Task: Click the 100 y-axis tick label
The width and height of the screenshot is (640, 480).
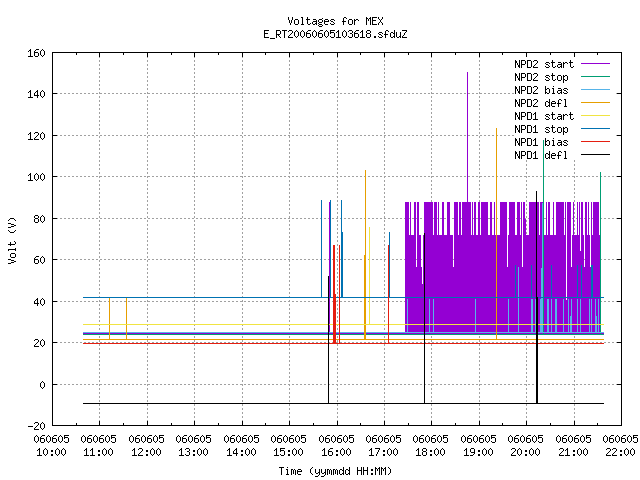Action: coord(36,178)
